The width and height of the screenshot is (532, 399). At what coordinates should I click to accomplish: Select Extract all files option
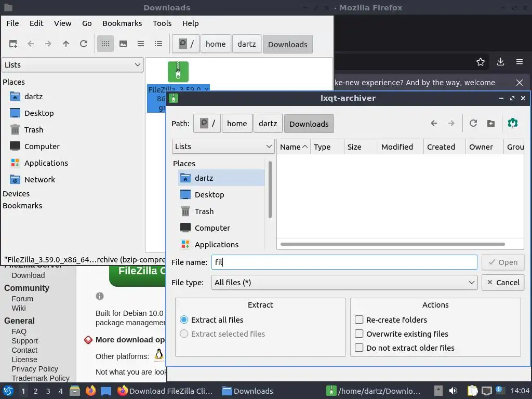click(x=212, y=320)
